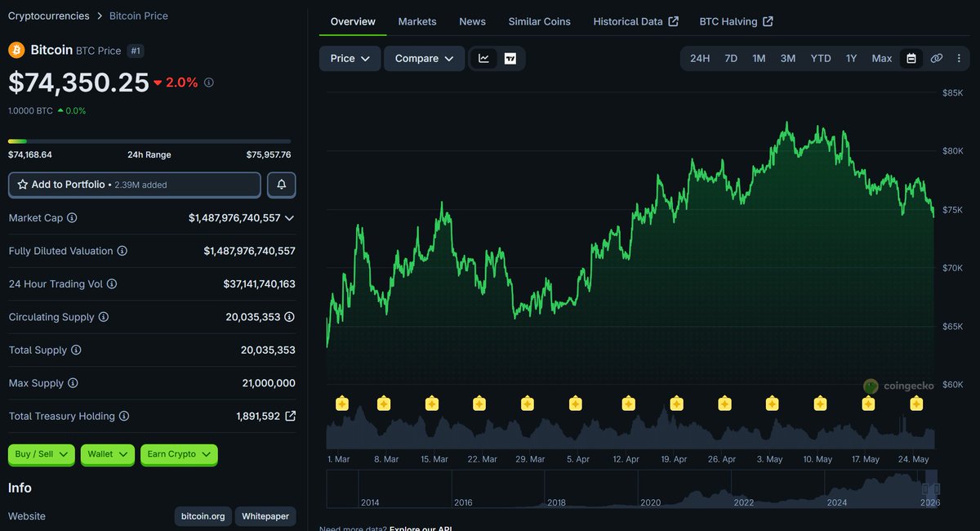
Task: Switch to the Similar Coins tab
Action: coord(539,21)
